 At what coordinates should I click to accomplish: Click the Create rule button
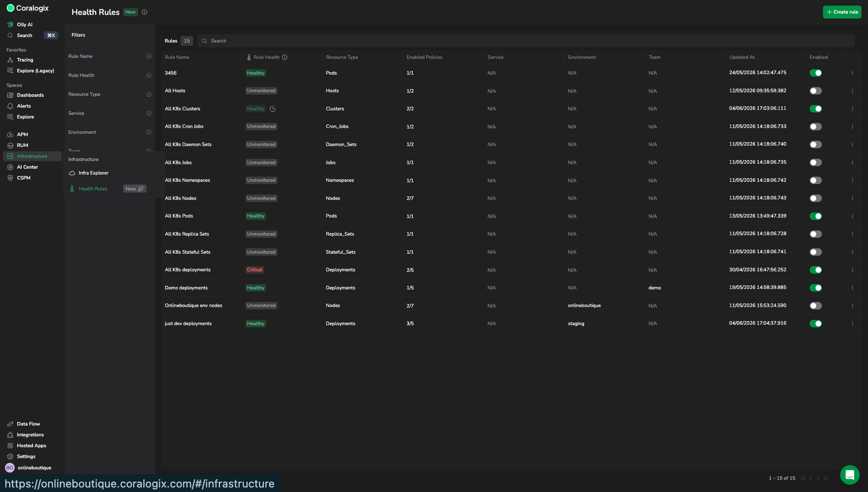tap(842, 12)
